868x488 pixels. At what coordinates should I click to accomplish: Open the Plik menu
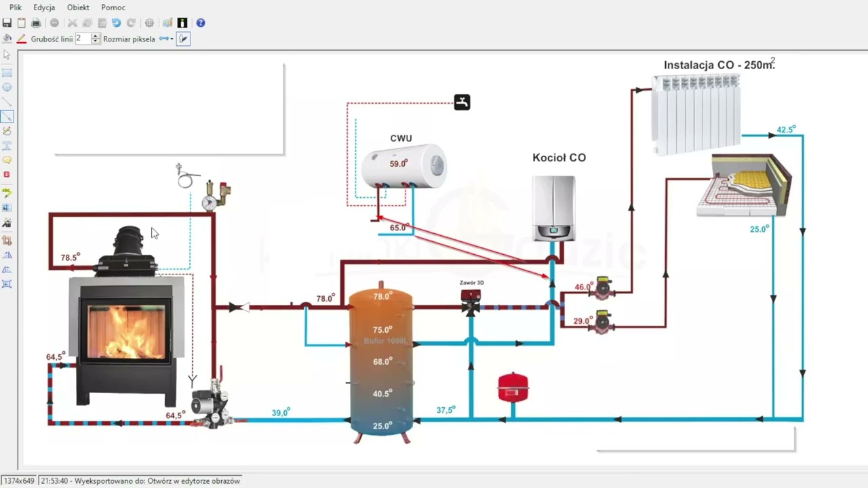pos(16,7)
